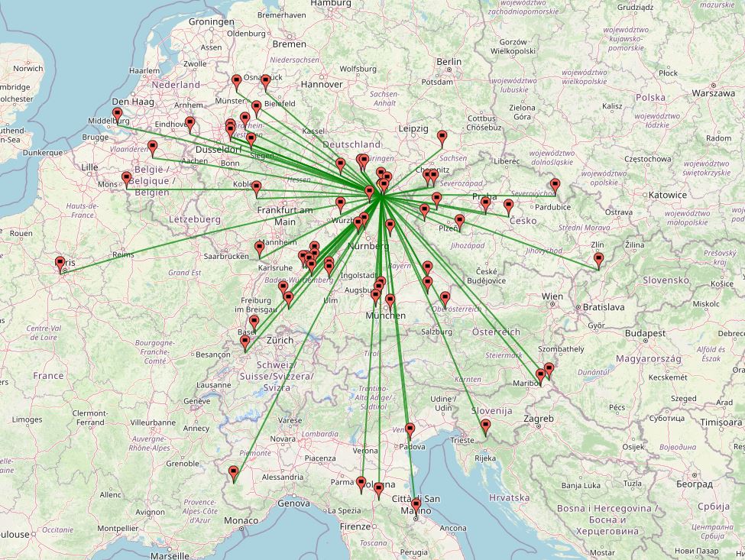Viewport: 745px width, 560px height.
Task: Select the marker at Bologna
Action: point(379,489)
